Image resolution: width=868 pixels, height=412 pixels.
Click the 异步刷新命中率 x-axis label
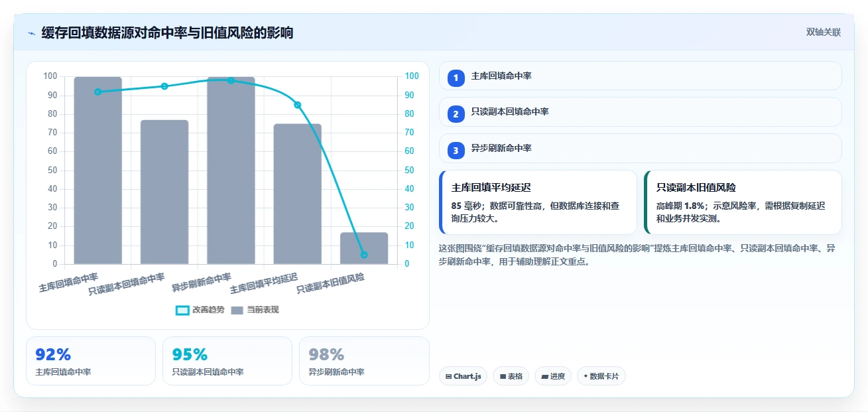(202, 283)
